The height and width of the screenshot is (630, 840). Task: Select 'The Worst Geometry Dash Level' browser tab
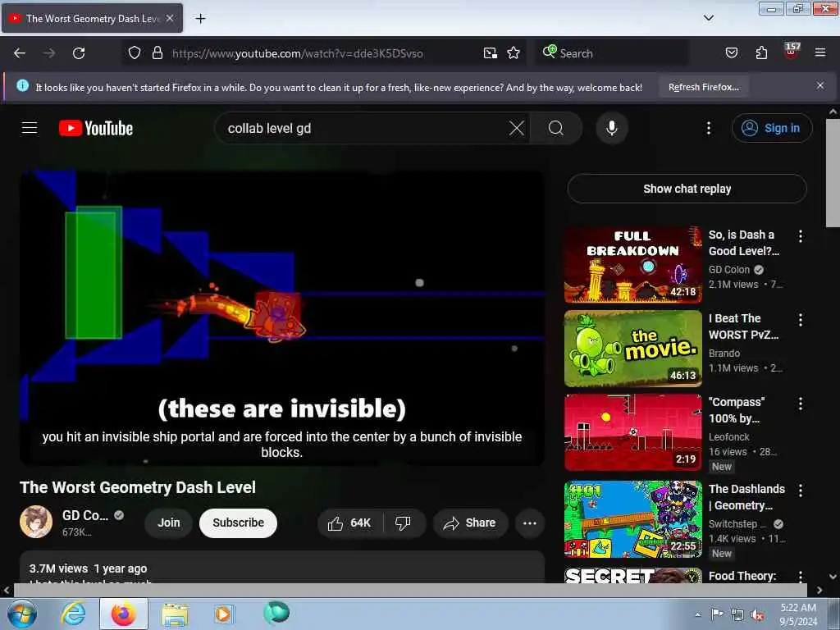coord(93,18)
